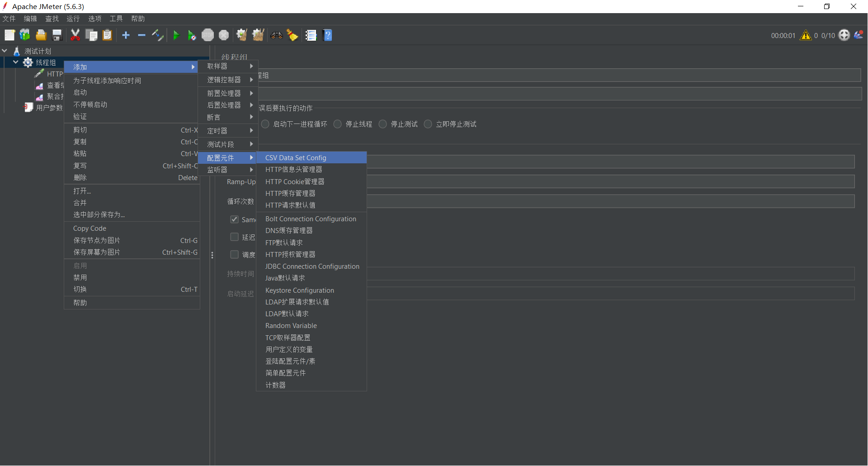Click the yellow warning triangle icon
This screenshot has width=868, height=466.
tap(805, 35)
